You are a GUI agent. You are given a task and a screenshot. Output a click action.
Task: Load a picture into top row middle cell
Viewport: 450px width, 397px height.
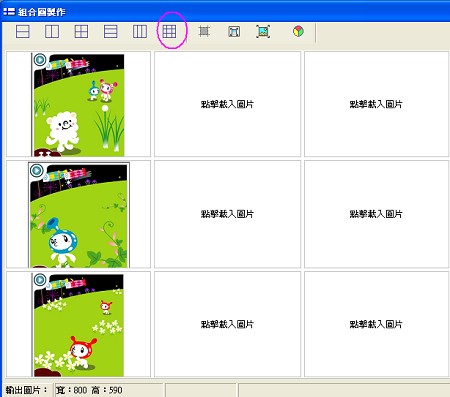[x=227, y=104]
